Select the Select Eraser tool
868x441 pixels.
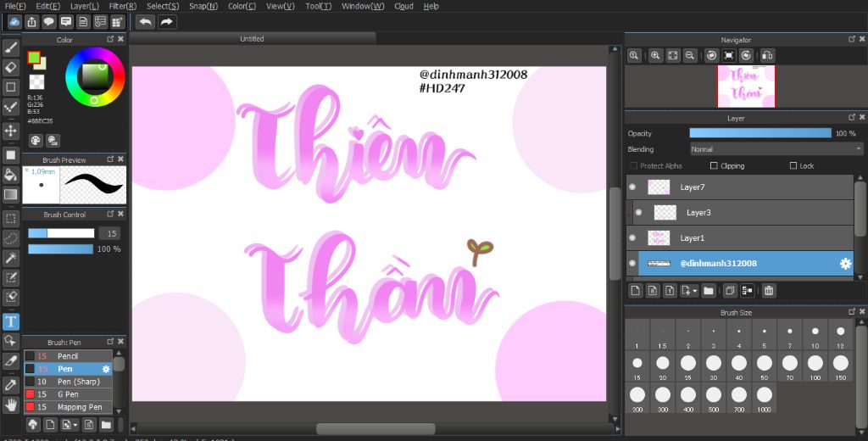coord(10,298)
